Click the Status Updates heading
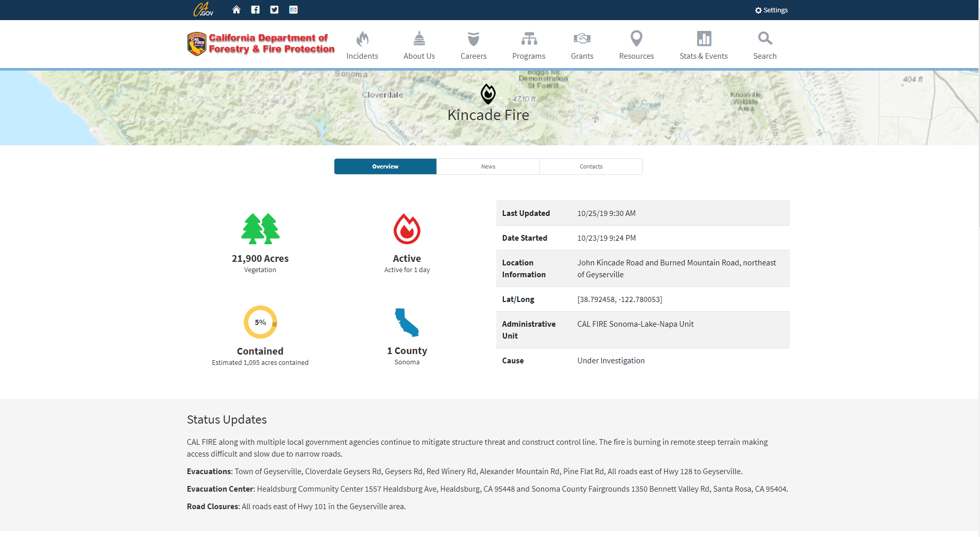Screen dimensions: 980x537 [227, 419]
